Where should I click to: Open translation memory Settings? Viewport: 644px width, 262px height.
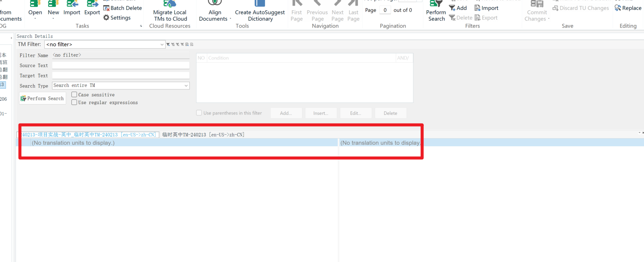(x=117, y=18)
